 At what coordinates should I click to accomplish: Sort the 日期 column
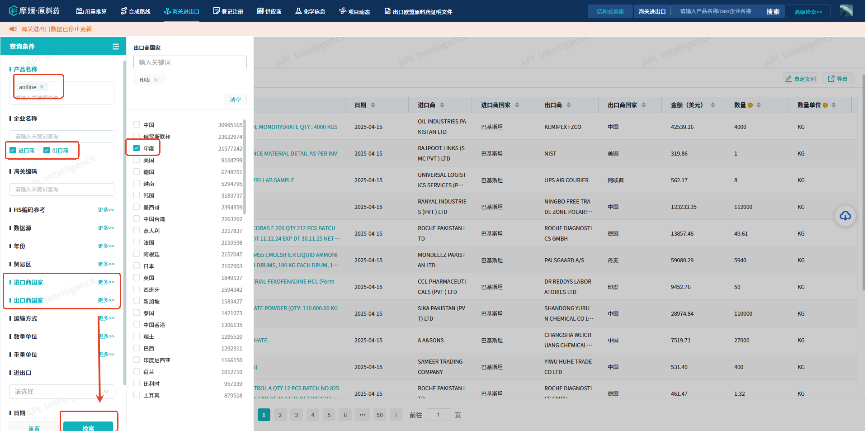point(373,105)
